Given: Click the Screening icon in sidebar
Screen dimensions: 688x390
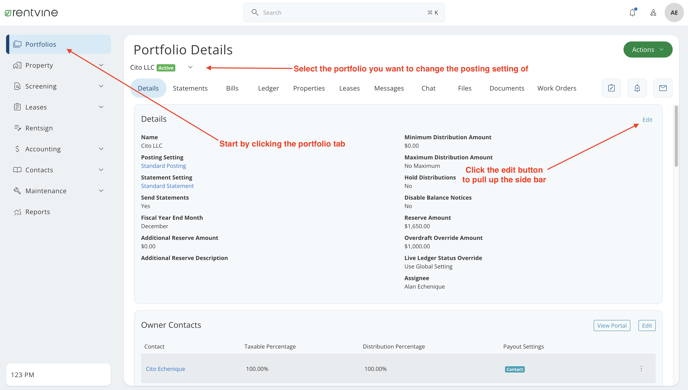Looking at the screenshot, I should pos(18,86).
